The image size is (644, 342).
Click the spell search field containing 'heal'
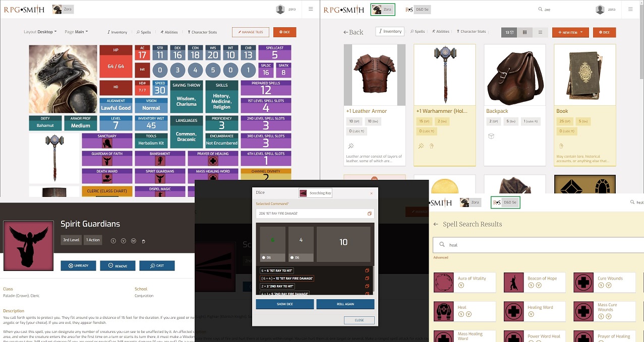point(538,245)
